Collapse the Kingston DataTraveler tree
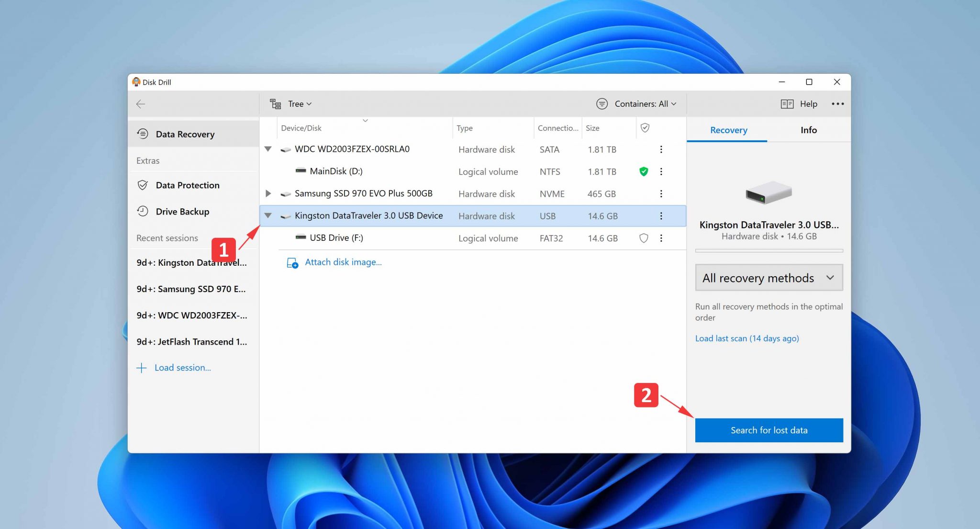The image size is (980, 529). click(268, 215)
